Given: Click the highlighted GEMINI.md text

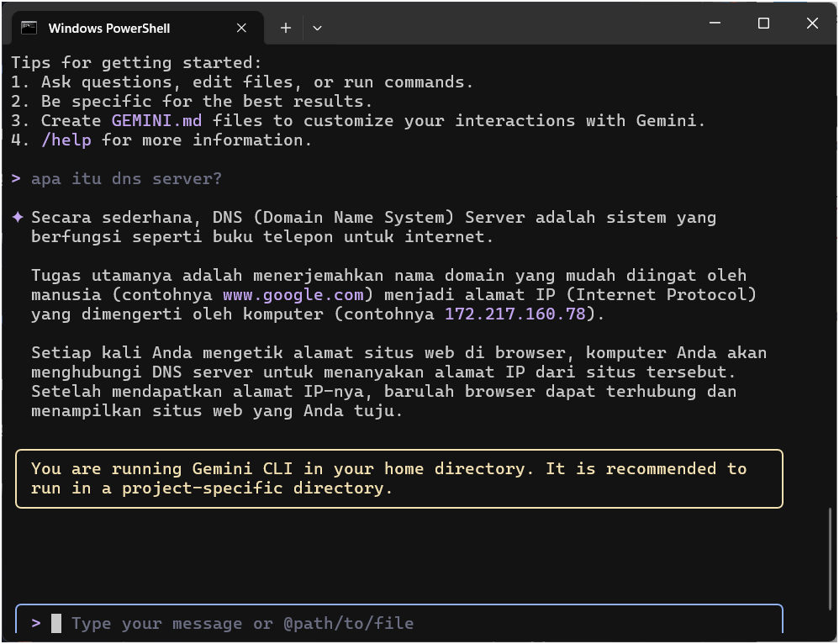Looking at the screenshot, I should click(x=156, y=121).
